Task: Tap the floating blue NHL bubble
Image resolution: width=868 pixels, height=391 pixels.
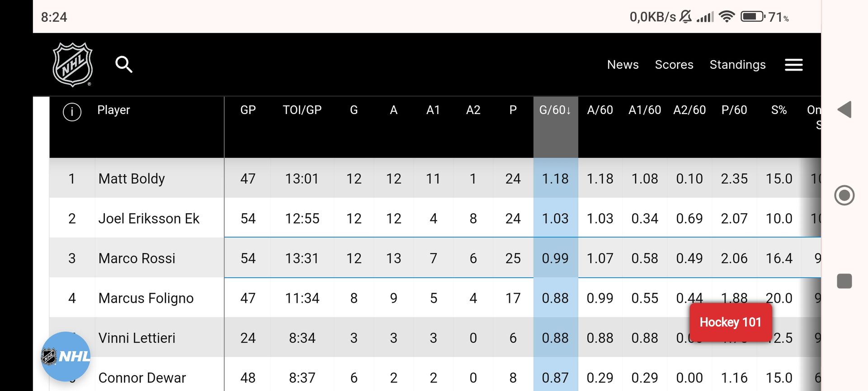Action: coord(66,356)
